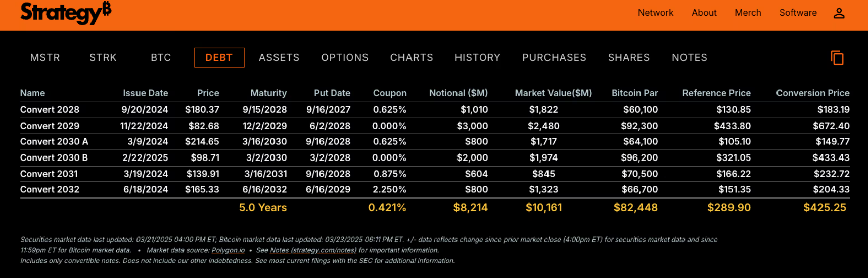The image size is (868, 278).
Task: Open the HISTORY tab
Action: pos(477,58)
